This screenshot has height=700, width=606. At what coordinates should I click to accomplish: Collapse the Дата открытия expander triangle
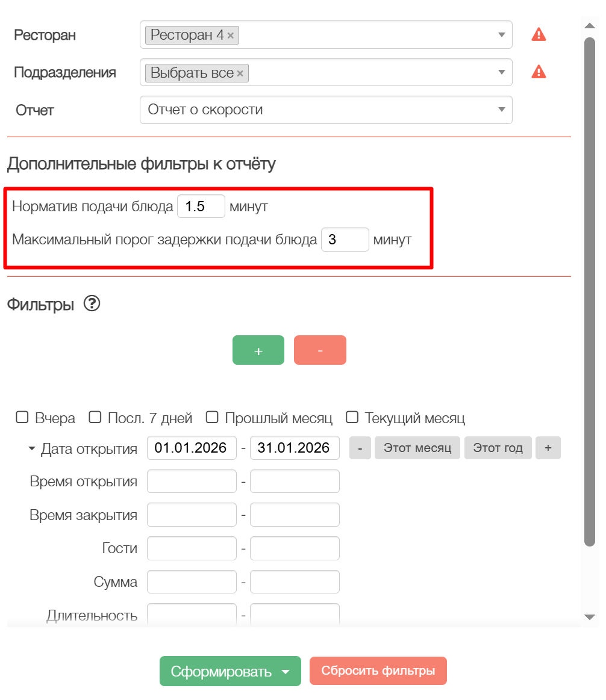[x=32, y=448]
